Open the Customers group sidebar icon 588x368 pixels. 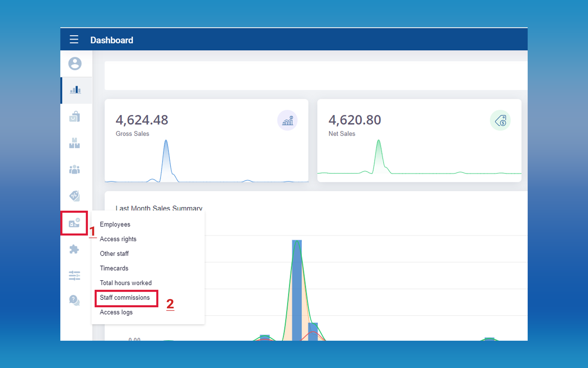[x=74, y=170]
